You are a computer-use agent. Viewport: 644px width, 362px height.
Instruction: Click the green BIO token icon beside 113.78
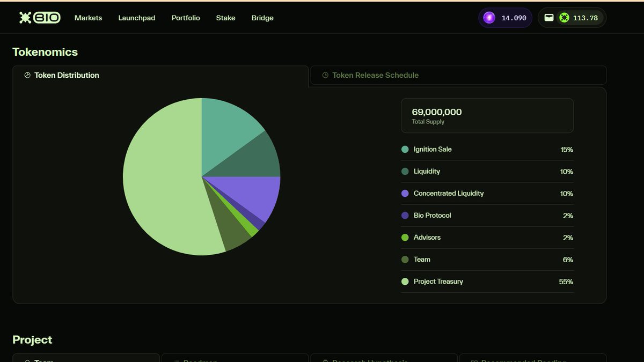coord(564,18)
